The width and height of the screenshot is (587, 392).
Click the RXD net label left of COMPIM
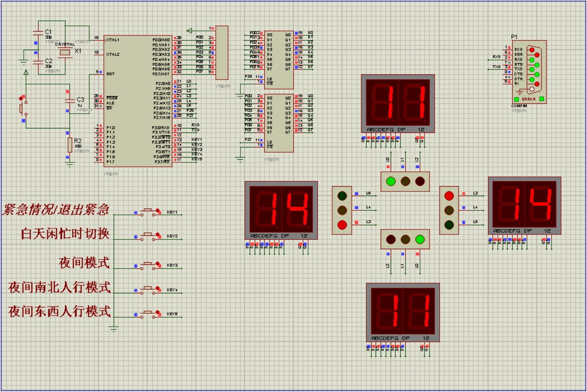click(497, 57)
